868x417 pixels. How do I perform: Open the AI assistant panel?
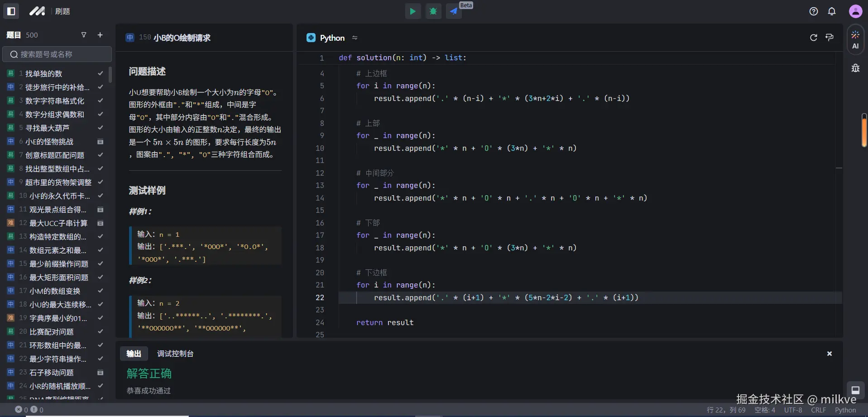(855, 39)
